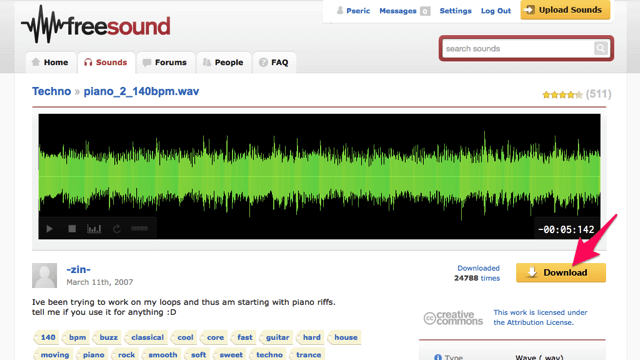The height and width of the screenshot is (360, 640).
Task: Stop the sound playback
Action: pyautogui.click(x=72, y=229)
